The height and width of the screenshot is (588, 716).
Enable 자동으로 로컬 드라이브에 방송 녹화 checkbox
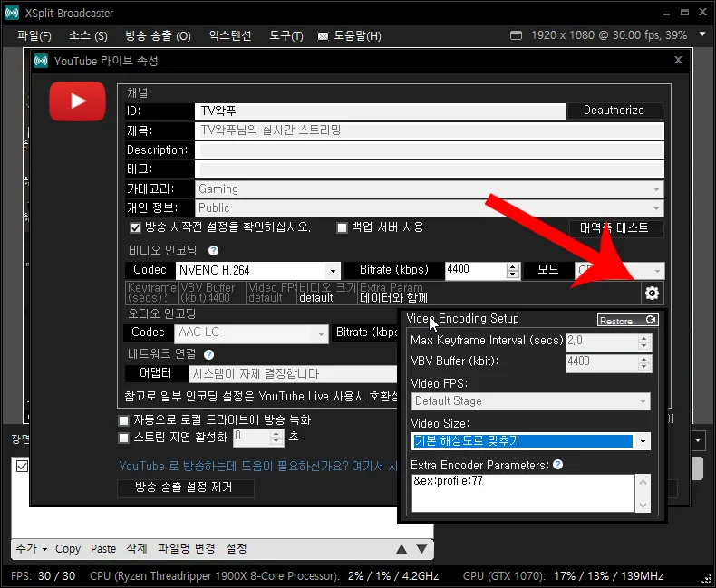123,420
